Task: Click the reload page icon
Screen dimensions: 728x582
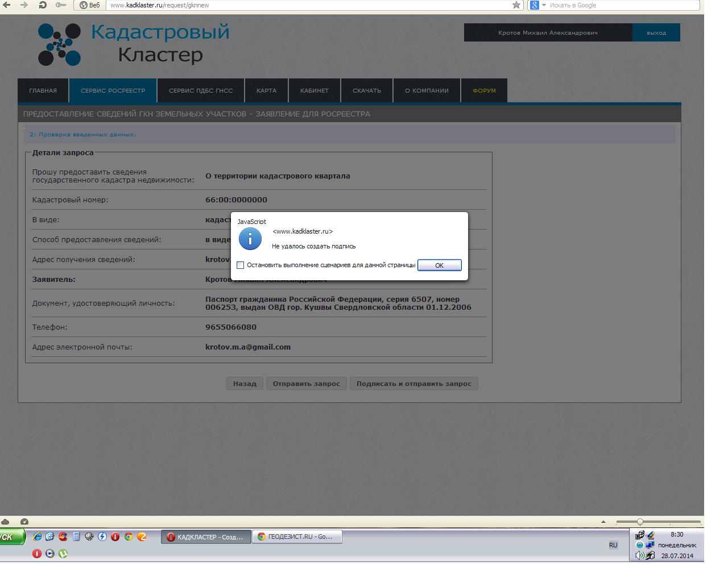Action: 43,5
